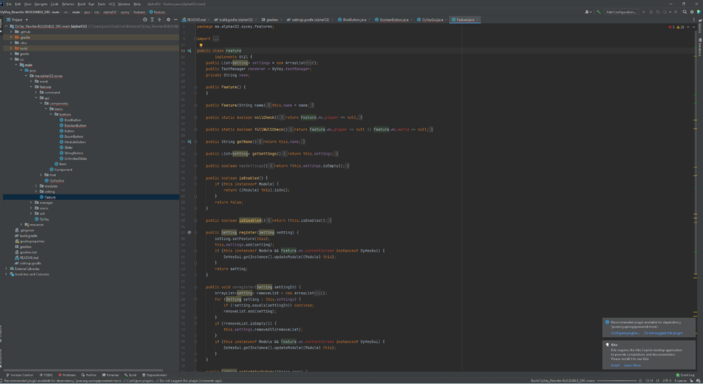This screenshot has width=703, height=384.
Task: Select Scratches and Consoles node
Action: [30, 274]
